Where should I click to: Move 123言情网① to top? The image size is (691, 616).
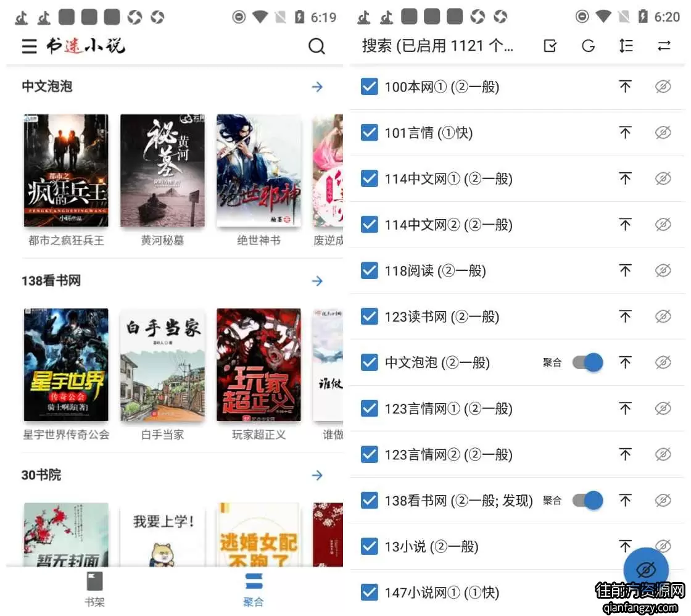[625, 409]
